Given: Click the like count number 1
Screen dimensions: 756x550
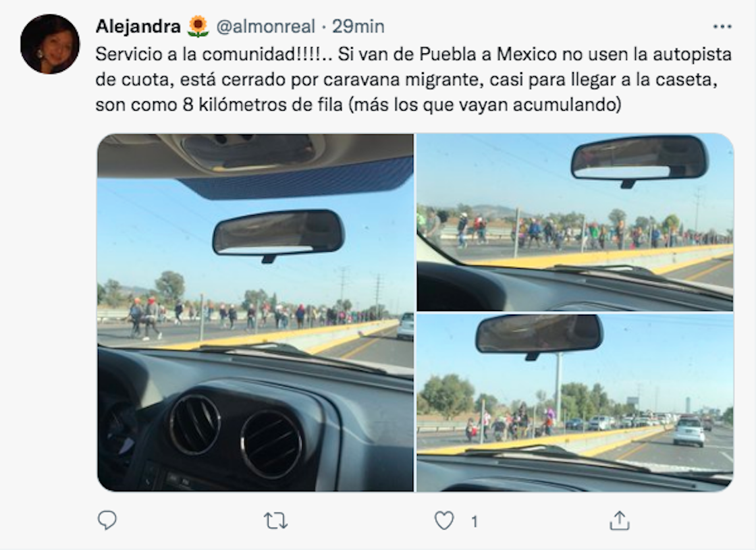Looking at the screenshot, I should pos(475,522).
